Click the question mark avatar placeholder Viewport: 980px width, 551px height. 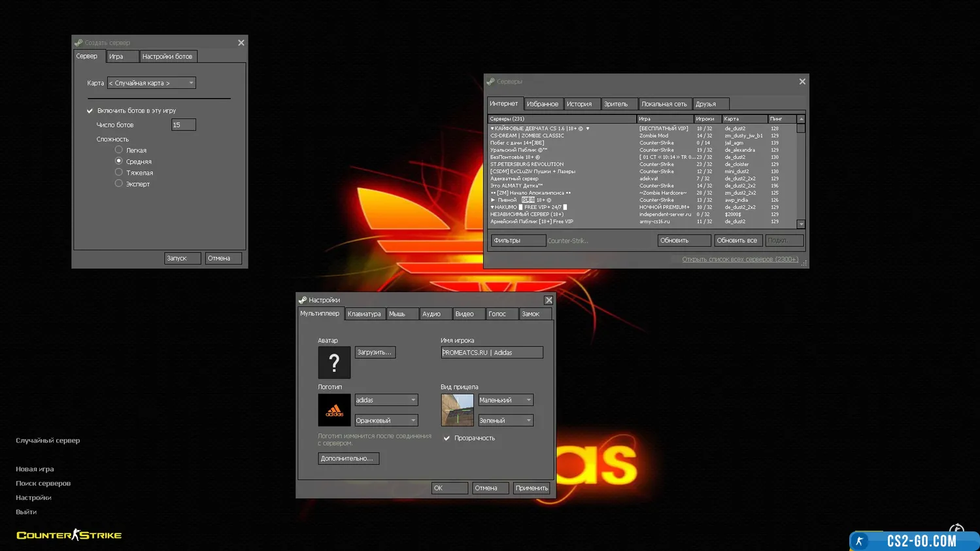(334, 362)
